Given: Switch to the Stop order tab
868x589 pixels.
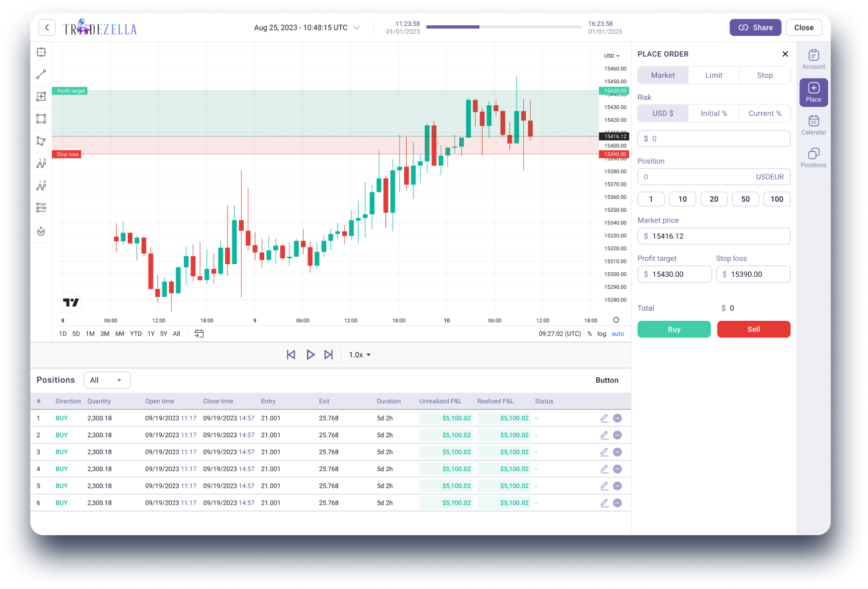Looking at the screenshot, I should point(764,75).
